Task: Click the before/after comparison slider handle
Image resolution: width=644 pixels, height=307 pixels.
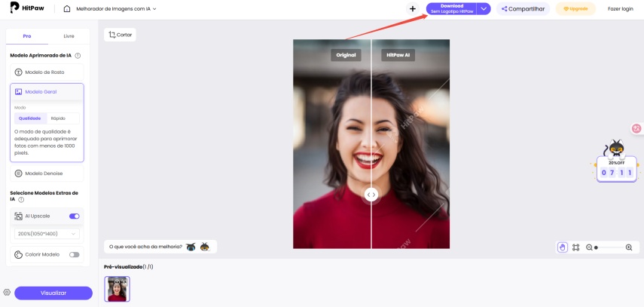Action: tap(371, 195)
